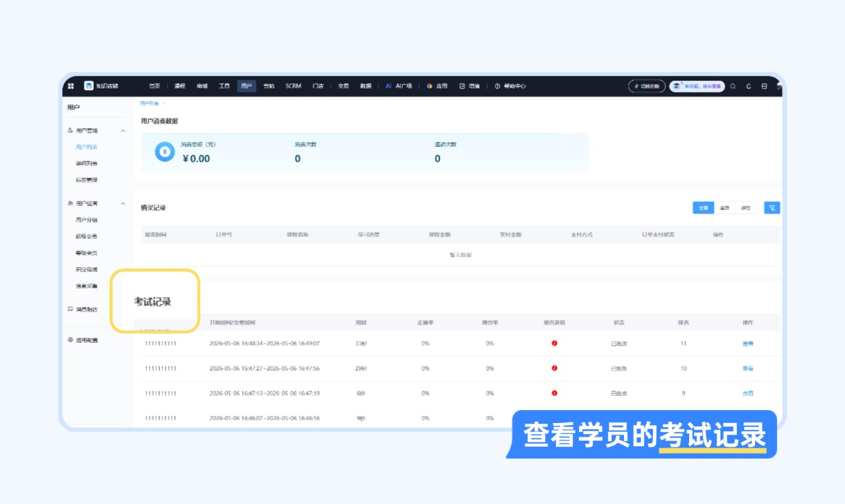Click the 16:46:07~16:46:16 time cell
Image resolution: width=845 pixels, height=504 pixels.
[x=265, y=418]
